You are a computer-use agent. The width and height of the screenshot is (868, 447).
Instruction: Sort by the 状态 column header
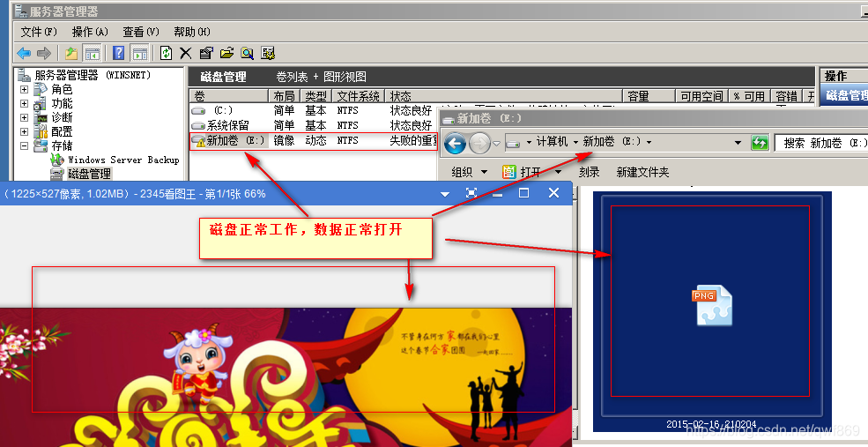[x=503, y=96]
